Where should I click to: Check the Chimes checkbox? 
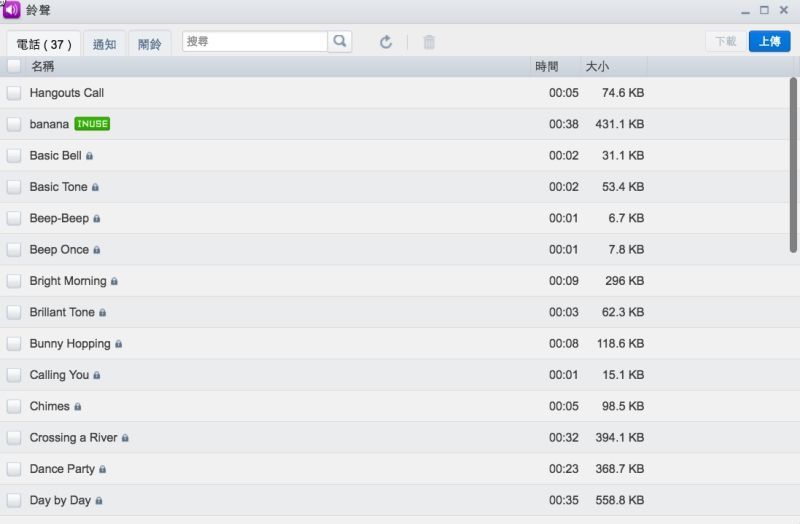click(14, 406)
